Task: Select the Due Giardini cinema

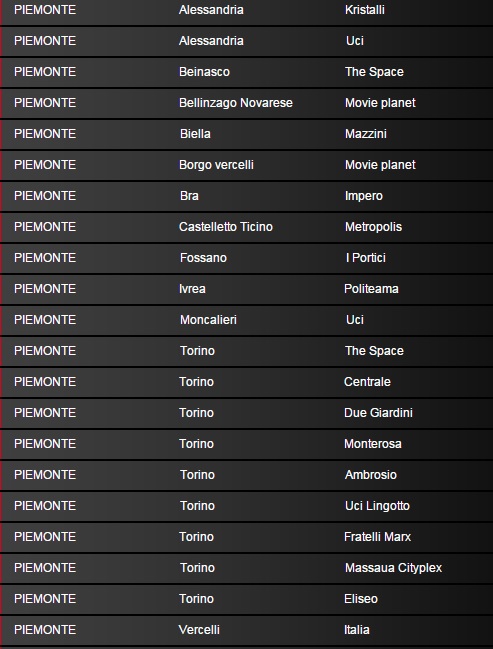Action: [x=378, y=413]
